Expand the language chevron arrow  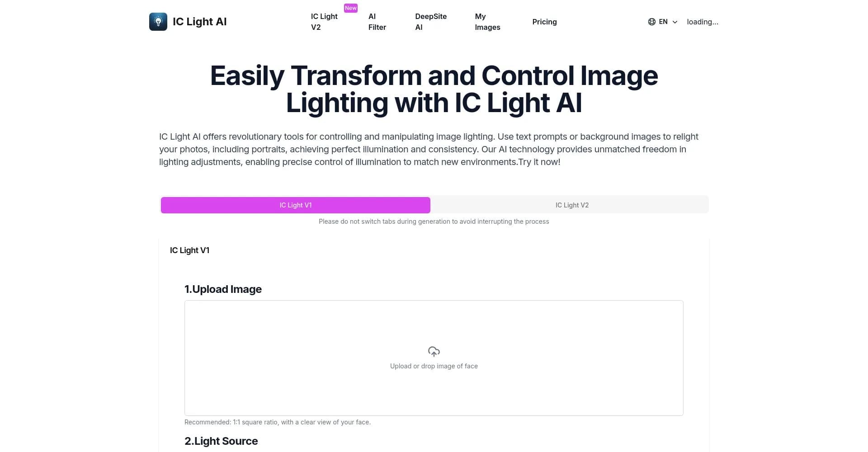pyautogui.click(x=675, y=22)
